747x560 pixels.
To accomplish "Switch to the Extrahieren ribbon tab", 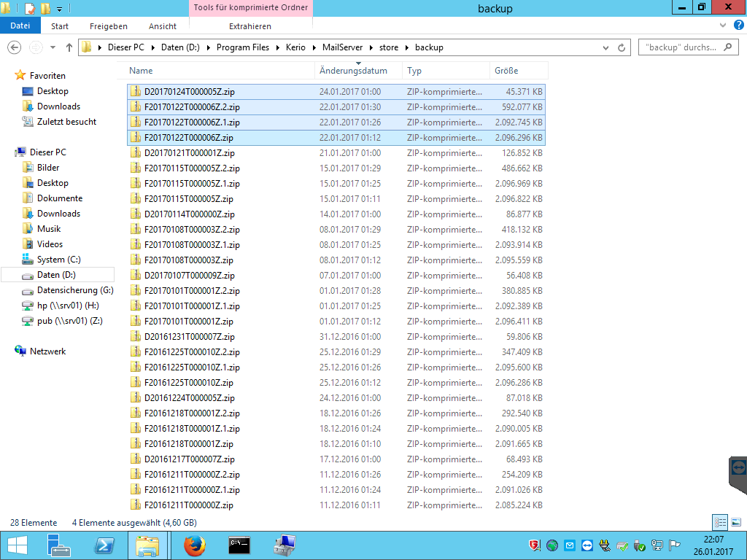I will (249, 26).
